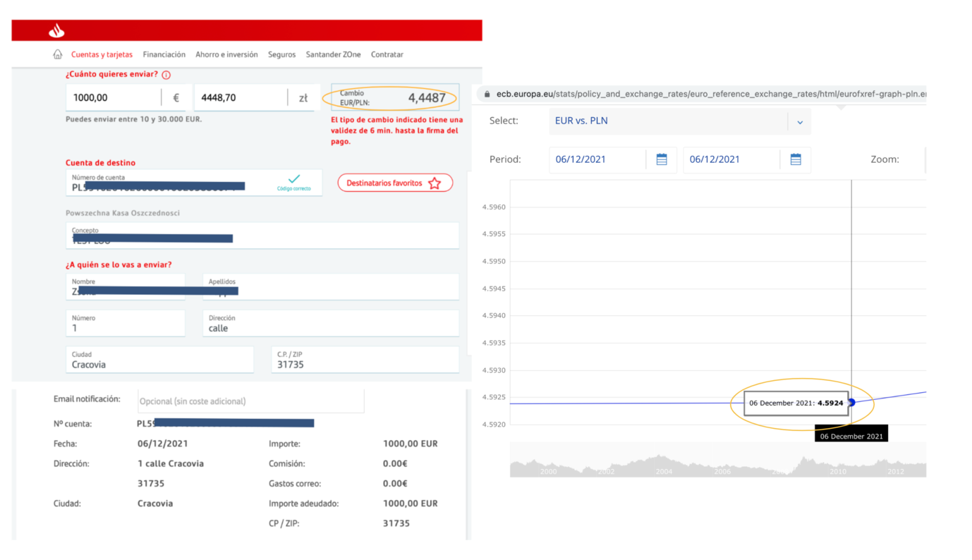
Task: Click the green Código correcto checkmark
Action: (294, 179)
